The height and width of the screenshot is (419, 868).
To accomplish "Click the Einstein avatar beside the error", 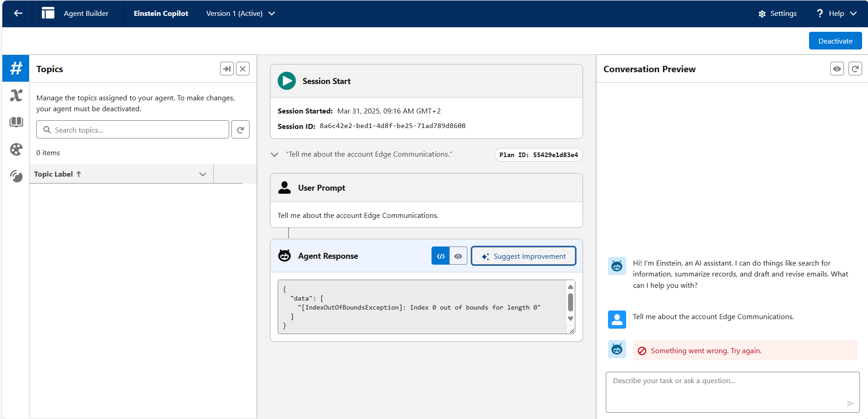I will click(617, 349).
